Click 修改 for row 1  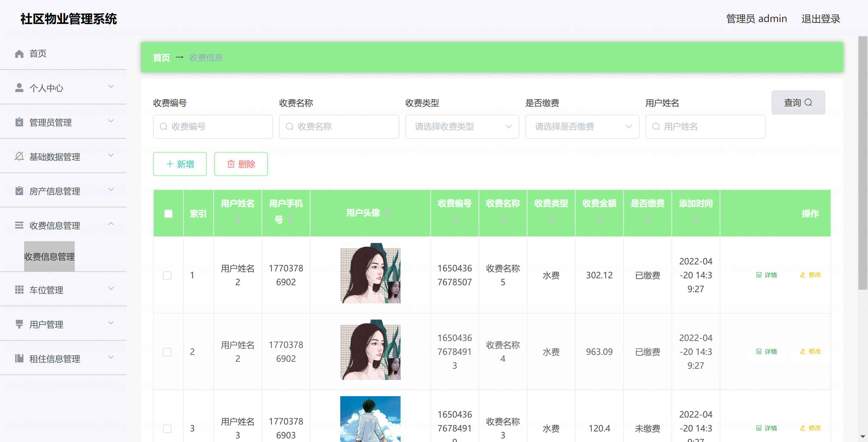[810, 275]
